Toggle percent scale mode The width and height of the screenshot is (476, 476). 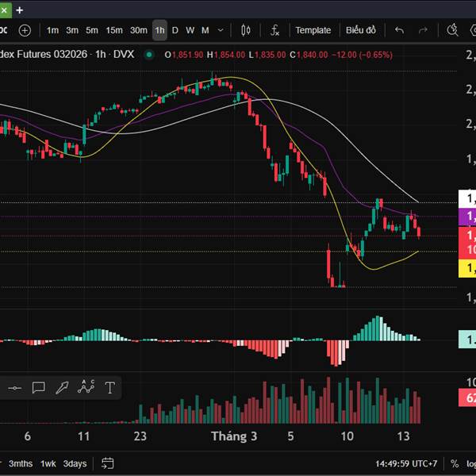pyautogui.click(x=455, y=463)
